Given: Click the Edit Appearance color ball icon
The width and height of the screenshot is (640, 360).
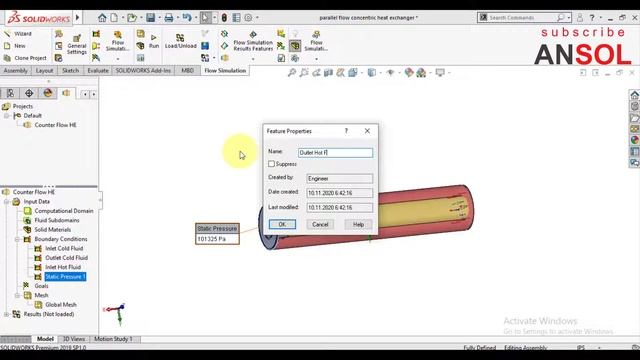Looking at the screenshot, I should point(409,73).
